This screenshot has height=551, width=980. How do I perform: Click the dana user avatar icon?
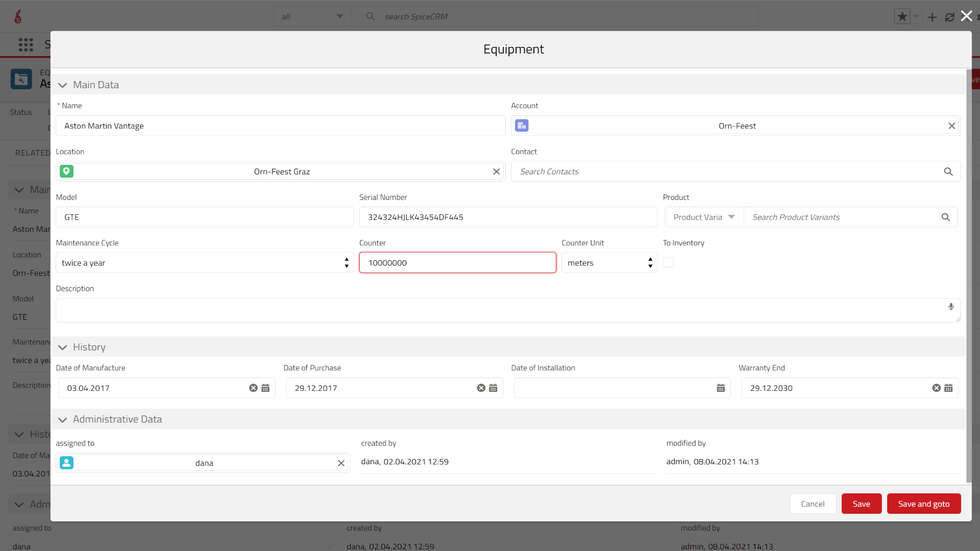click(x=66, y=463)
